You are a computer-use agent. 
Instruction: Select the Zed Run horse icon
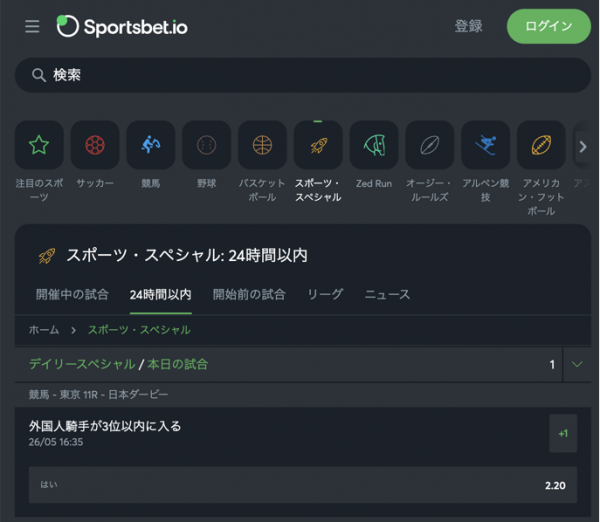pos(374,145)
